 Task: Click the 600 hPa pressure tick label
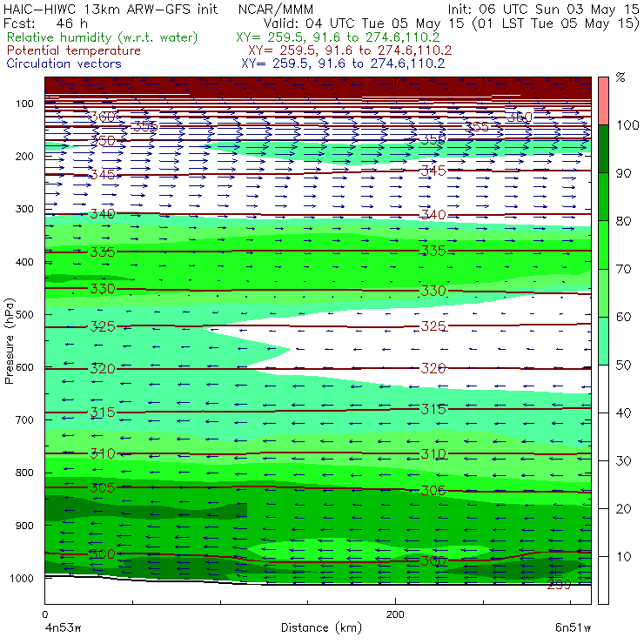tap(24, 367)
